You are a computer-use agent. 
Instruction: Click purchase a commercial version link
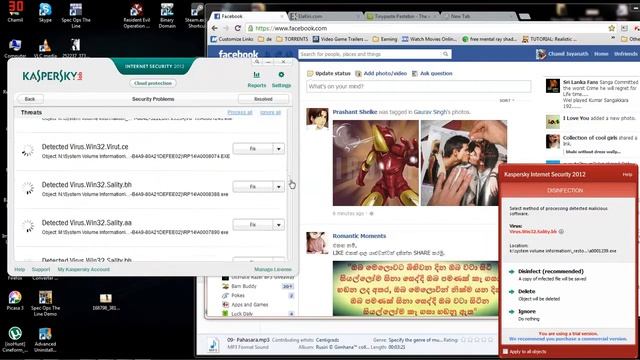click(568, 339)
